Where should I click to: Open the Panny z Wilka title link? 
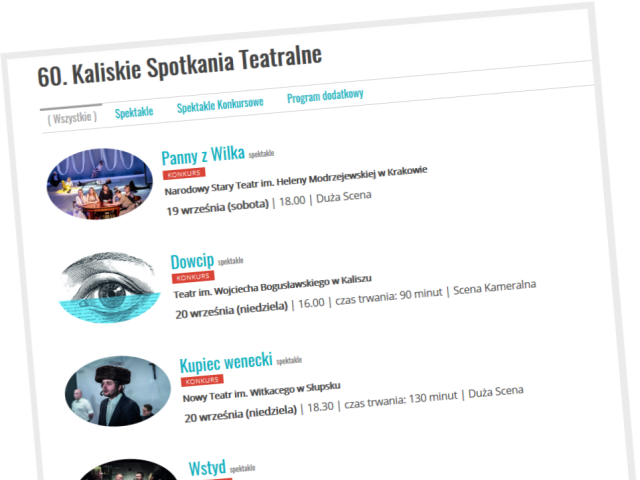pos(203,156)
